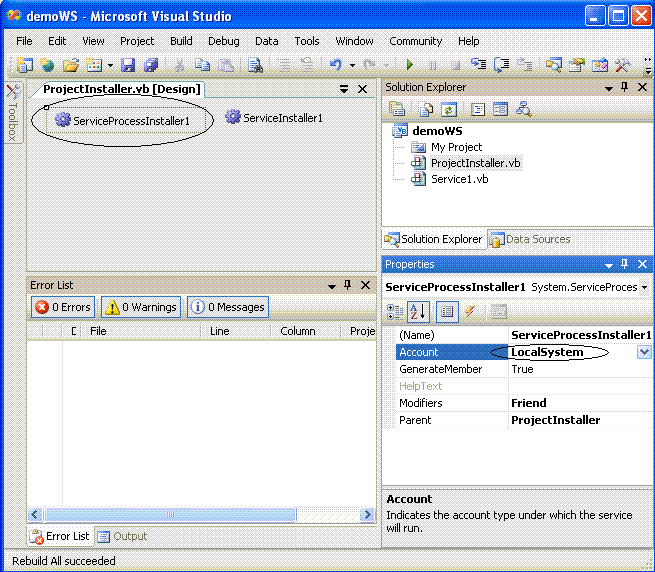Select Service1.vb in Solution Explorer

pos(460,179)
